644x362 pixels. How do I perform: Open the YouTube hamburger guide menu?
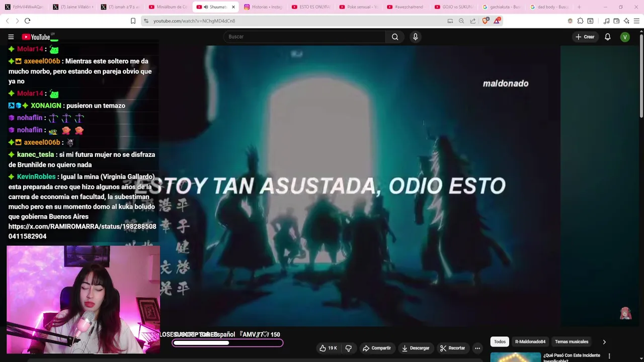click(11, 37)
